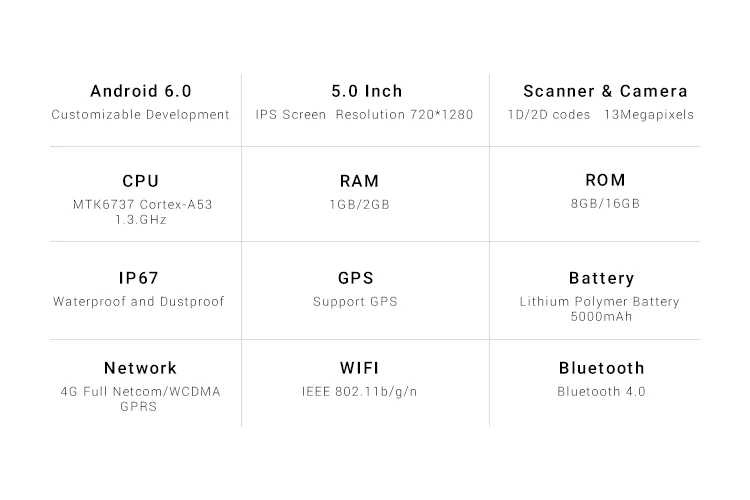Click the GPS heading
Image resolution: width=750 pixels, height=500 pixels.
[355, 278]
